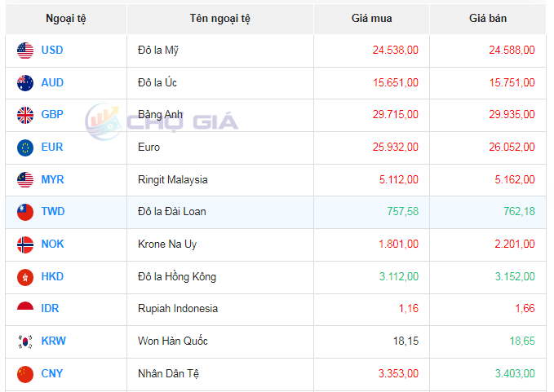Click the South Korean flag icon
The height and width of the screenshot is (392, 554).
coord(25,341)
